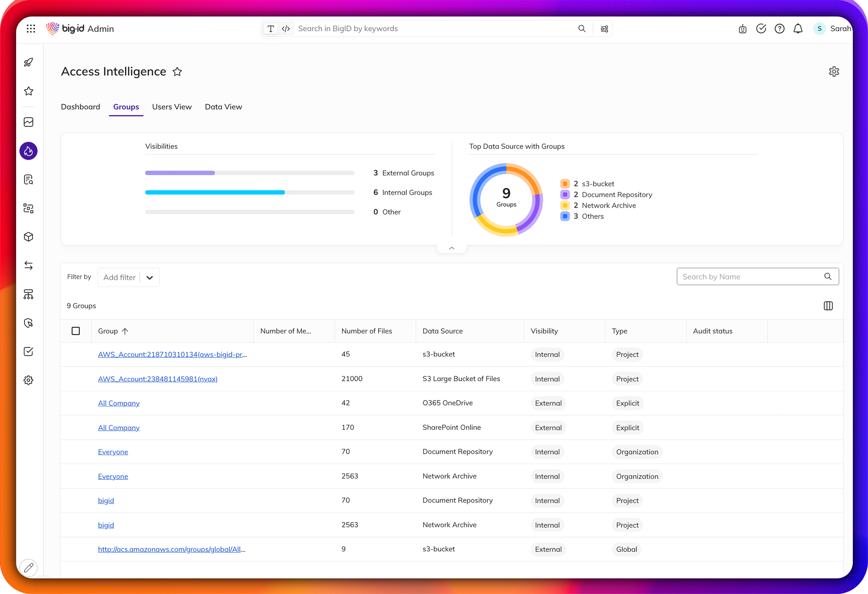This screenshot has width=868, height=594.
Task: Sort by Group column arrow
Action: point(125,331)
